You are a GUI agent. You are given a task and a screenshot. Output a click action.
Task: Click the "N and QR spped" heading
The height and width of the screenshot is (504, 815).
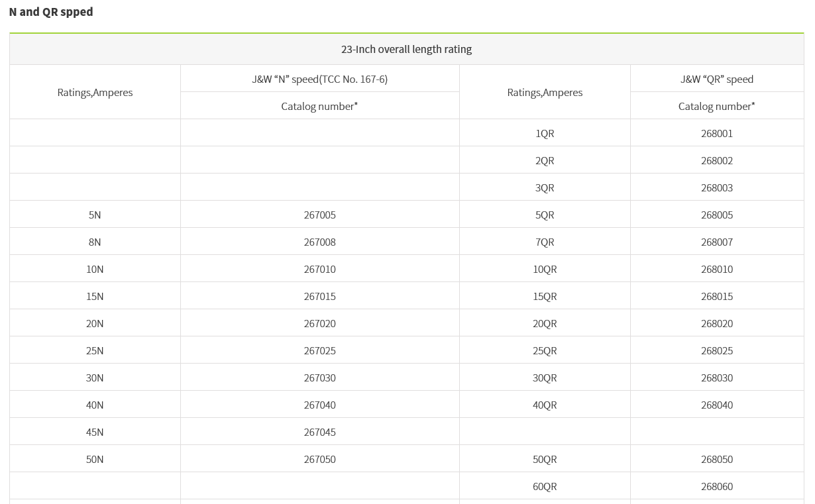click(51, 12)
